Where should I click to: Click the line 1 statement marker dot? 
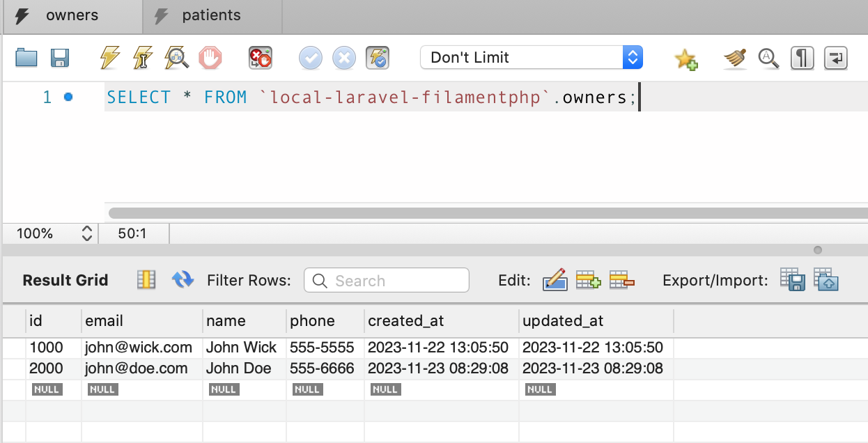pyautogui.click(x=68, y=97)
